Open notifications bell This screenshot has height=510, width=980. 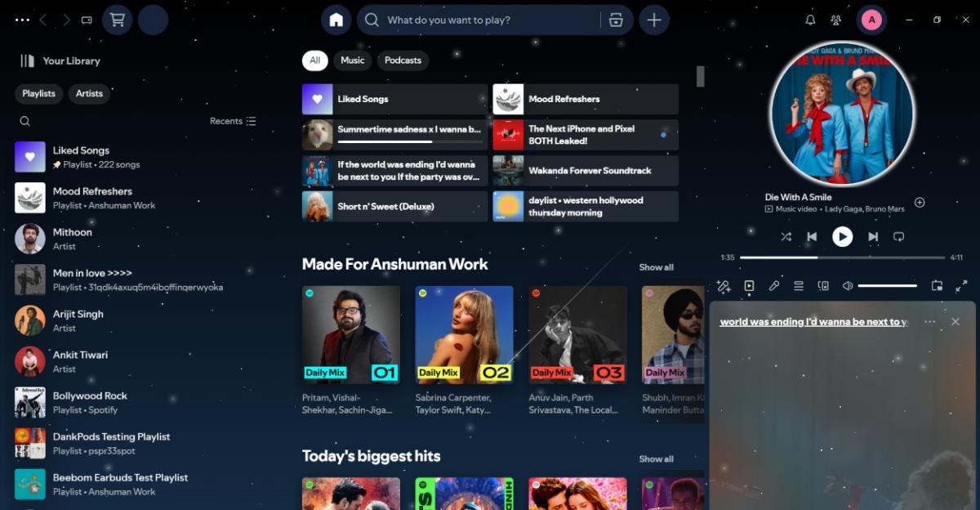809,20
